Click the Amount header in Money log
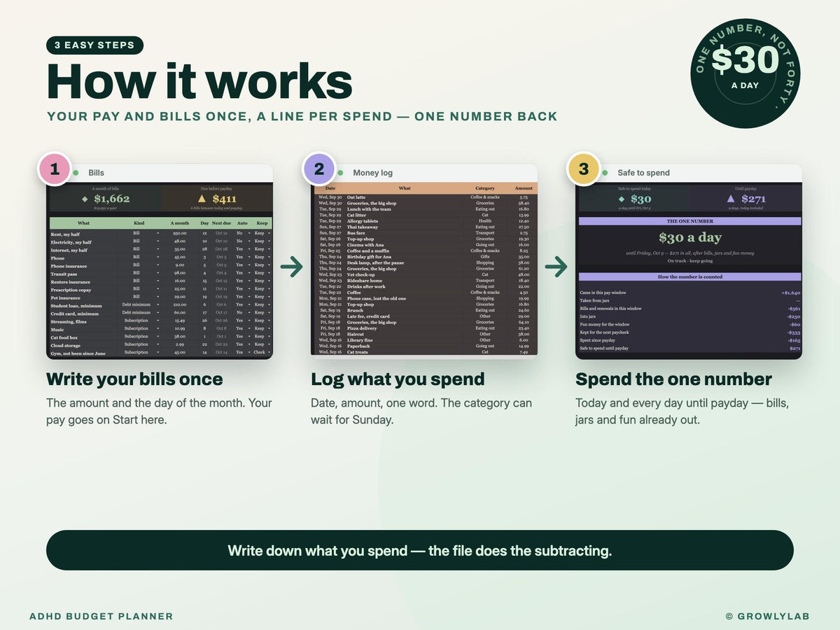 click(524, 188)
